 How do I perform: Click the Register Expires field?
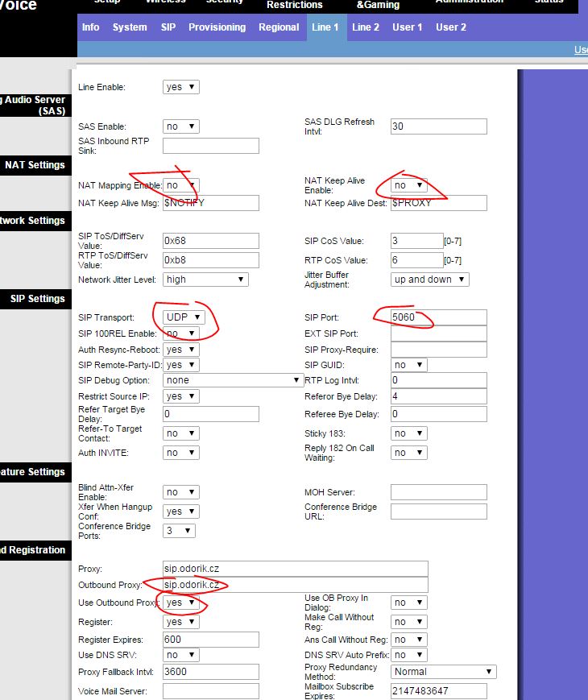coord(211,640)
